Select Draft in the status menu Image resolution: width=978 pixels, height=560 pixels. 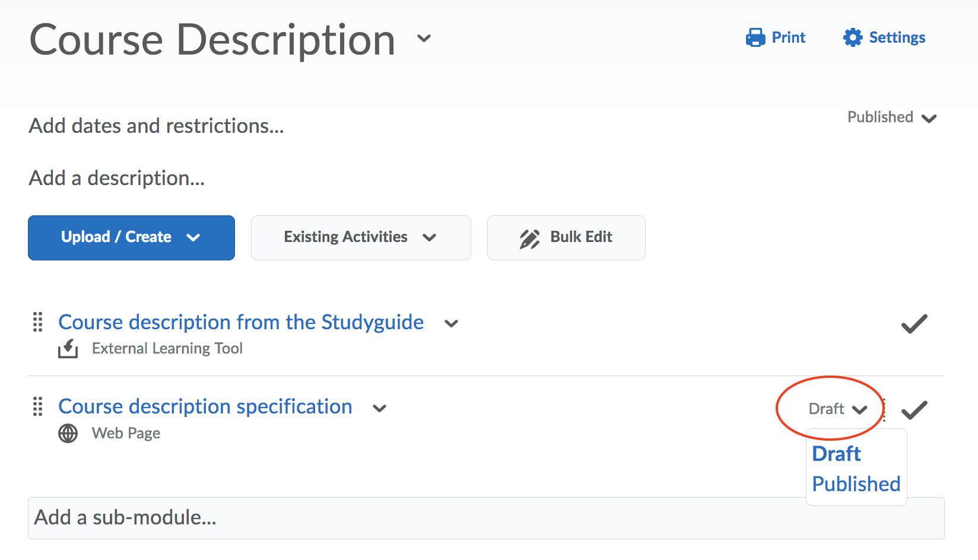pyautogui.click(x=836, y=454)
